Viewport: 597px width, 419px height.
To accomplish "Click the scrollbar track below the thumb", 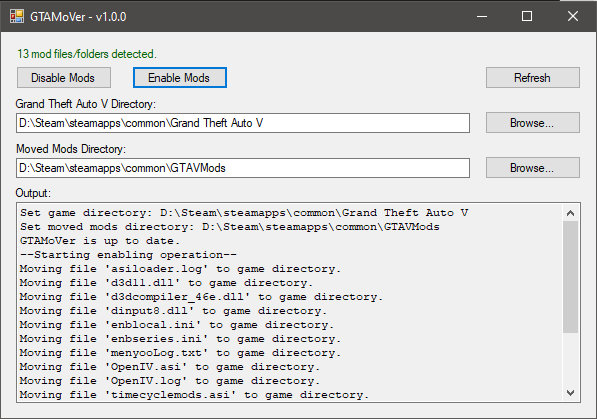I will (x=570, y=358).
